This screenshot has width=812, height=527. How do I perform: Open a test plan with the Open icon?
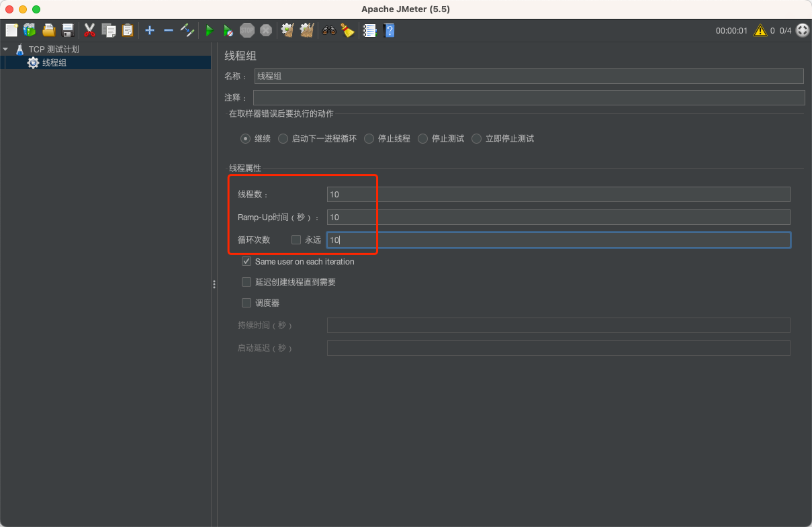click(49, 30)
